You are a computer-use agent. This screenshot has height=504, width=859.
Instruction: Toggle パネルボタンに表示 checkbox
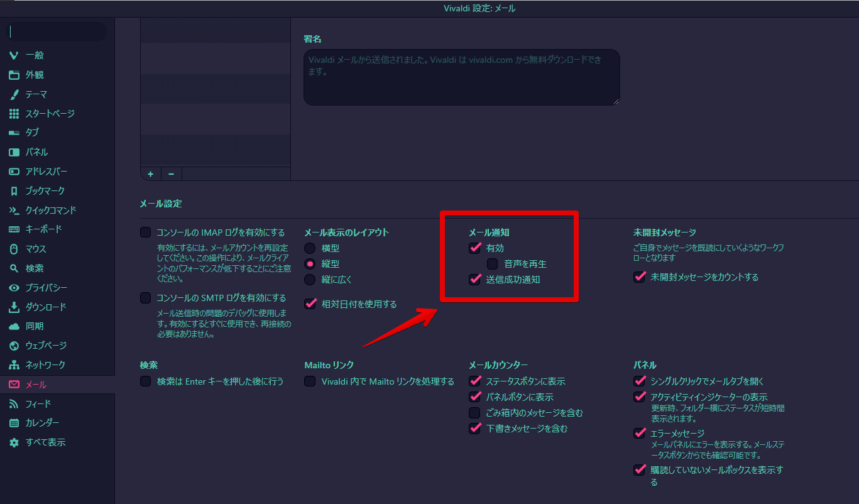475,397
